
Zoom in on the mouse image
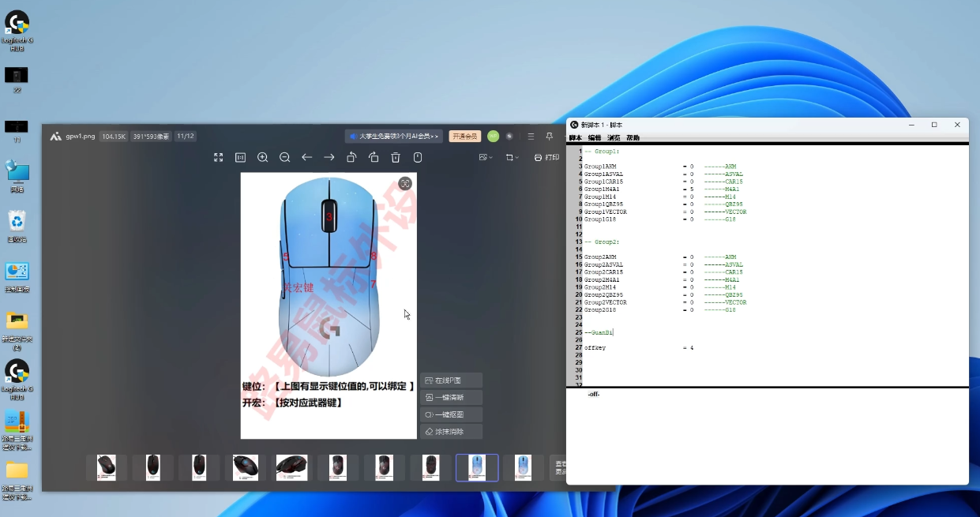[263, 158]
